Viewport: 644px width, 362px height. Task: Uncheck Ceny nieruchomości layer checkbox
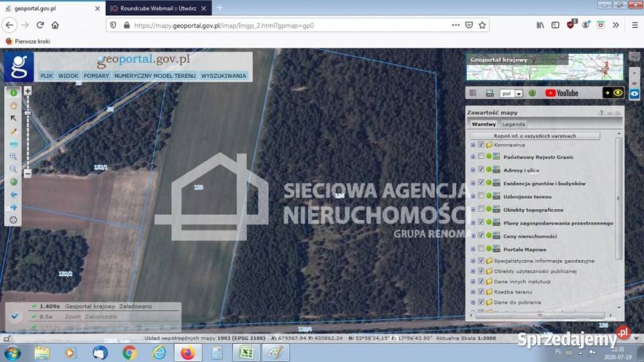[481, 235]
